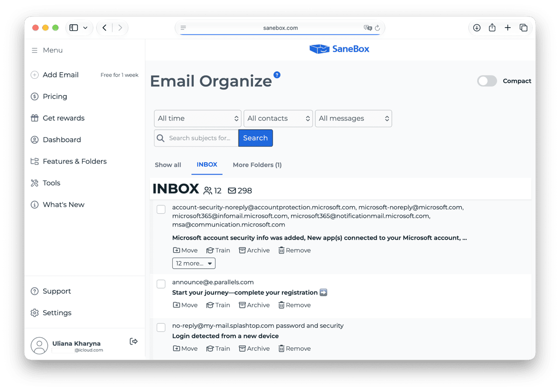Click the sanebox.com address bar
The width and height of the screenshot is (560, 392).
click(280, 28)
